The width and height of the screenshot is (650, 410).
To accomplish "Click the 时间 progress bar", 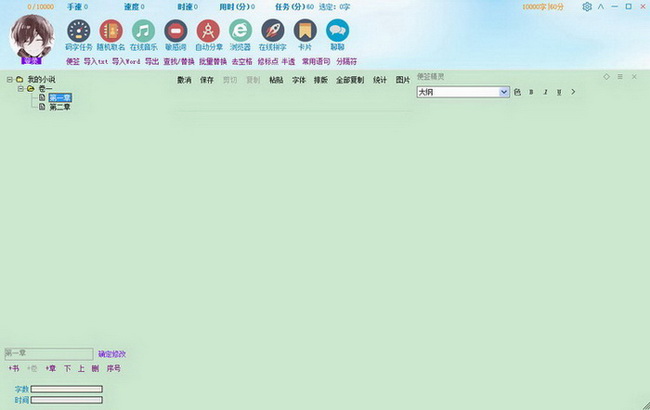I will (x=67, y=400).
